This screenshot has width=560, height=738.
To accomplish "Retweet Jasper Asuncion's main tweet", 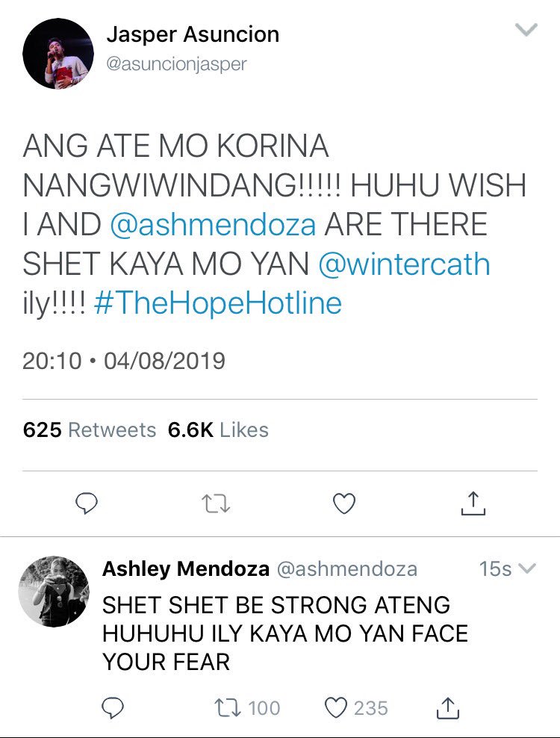I will [216, 503].
